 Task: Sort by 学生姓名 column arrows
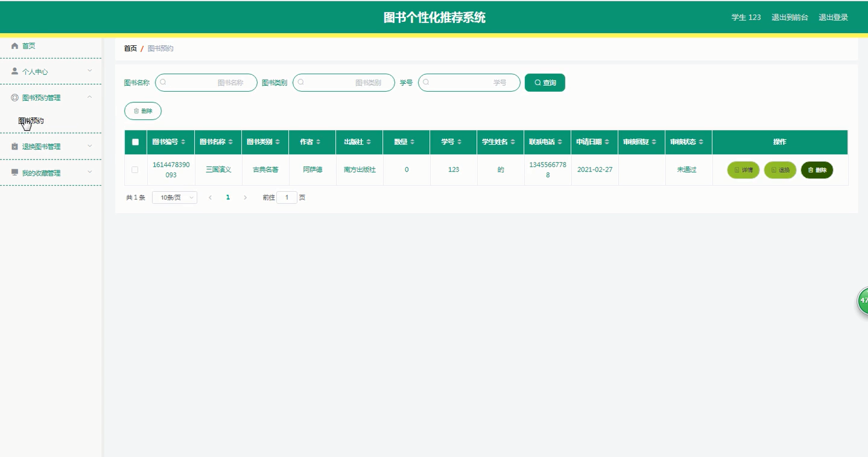tap(514, 142)
